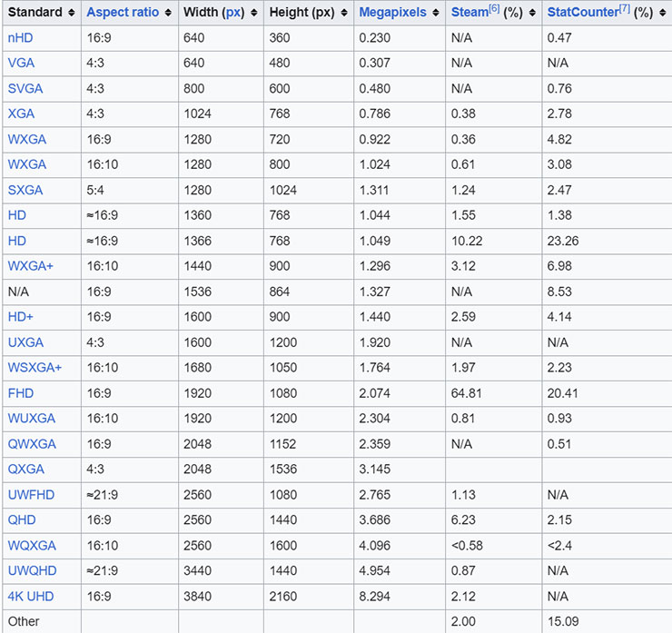Click sort arrows in Aspect ratio header
The image size is (672, 633).
coord(166,13)
